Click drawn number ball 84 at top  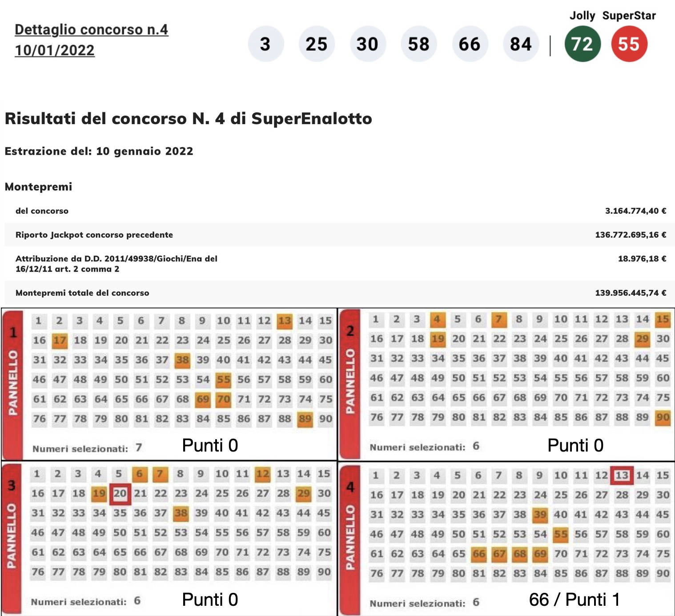point(521,44)
